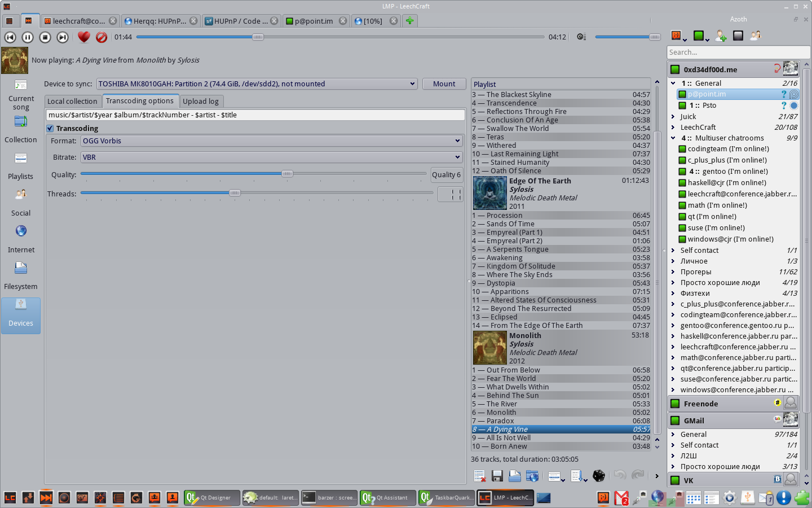Shuffle the playlist with the dice icon
Image resolution: width=812 pixels, height=508 pixels.
tap(599, 476)
